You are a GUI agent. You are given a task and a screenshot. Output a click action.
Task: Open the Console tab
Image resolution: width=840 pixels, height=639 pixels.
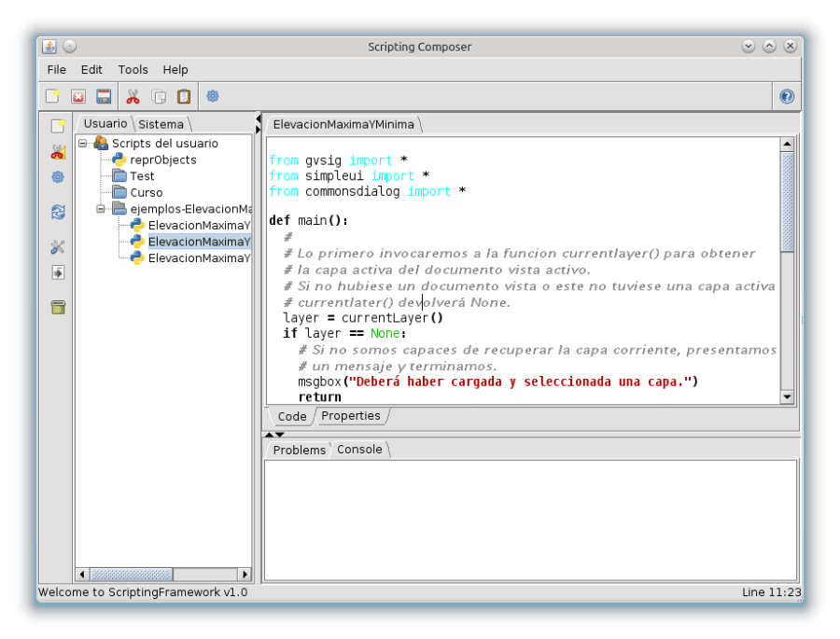click(359, 450)
